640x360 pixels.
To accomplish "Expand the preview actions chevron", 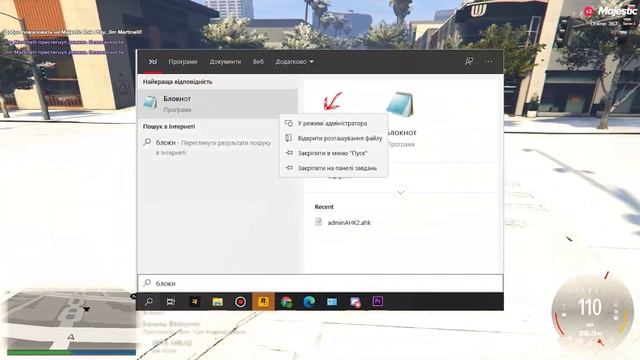I will click(400, 192).
